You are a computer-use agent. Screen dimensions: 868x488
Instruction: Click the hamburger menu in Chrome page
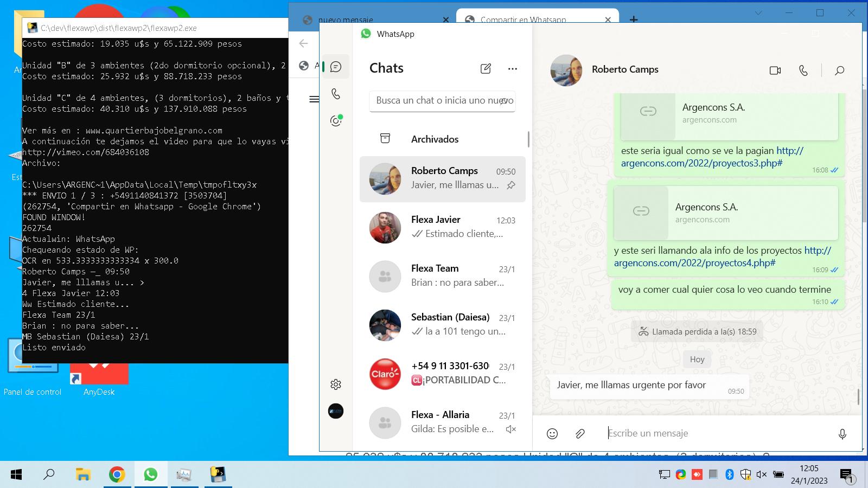click(314, 99)
